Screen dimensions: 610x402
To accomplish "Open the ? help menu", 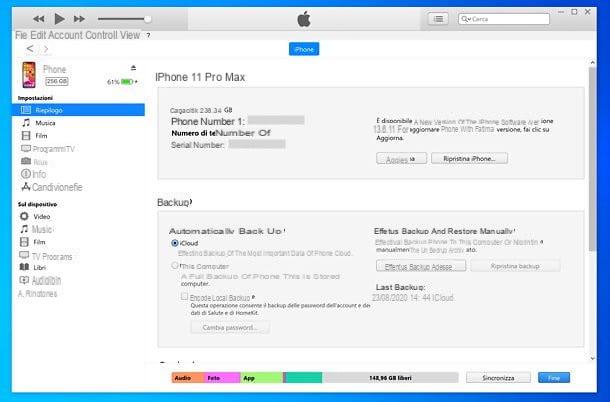I will (148, 35).
